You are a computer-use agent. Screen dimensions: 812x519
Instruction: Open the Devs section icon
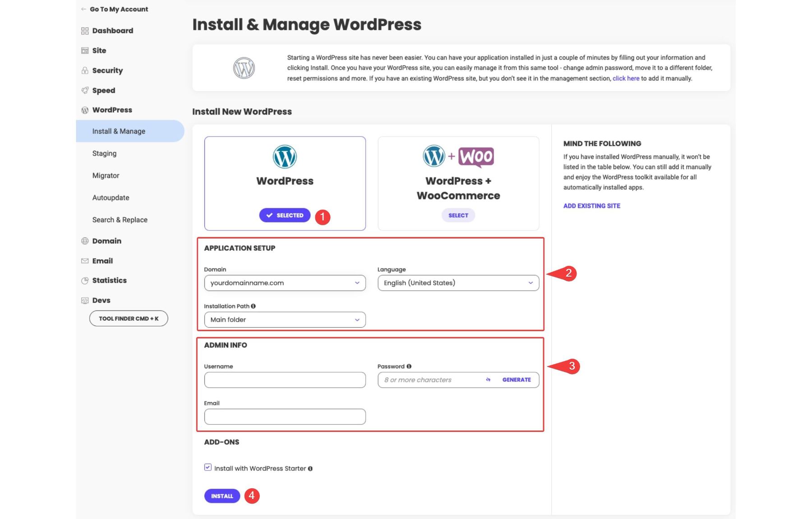[x=85, y=300]
